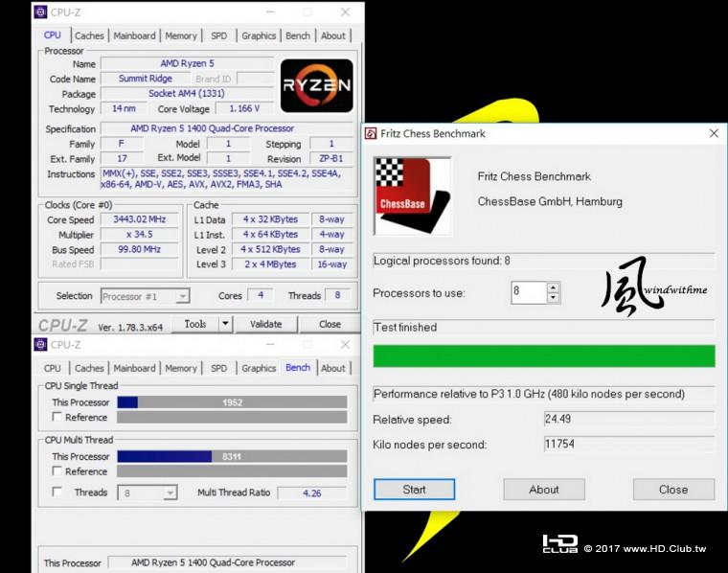728x573 pixels.
Task: Start the Fritz Chess Benchmark test
Action: [414, 490]
